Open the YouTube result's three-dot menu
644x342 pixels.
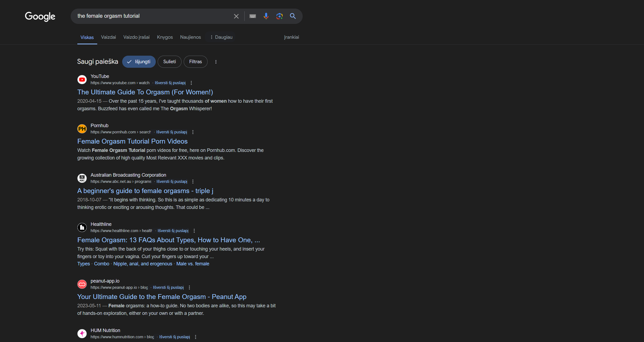(191, 83)
